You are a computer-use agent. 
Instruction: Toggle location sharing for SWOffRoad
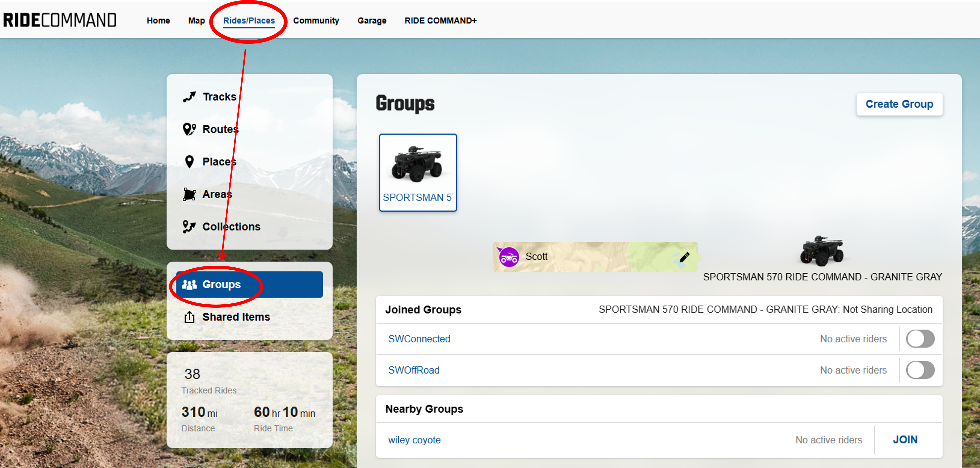coord(920,370)
